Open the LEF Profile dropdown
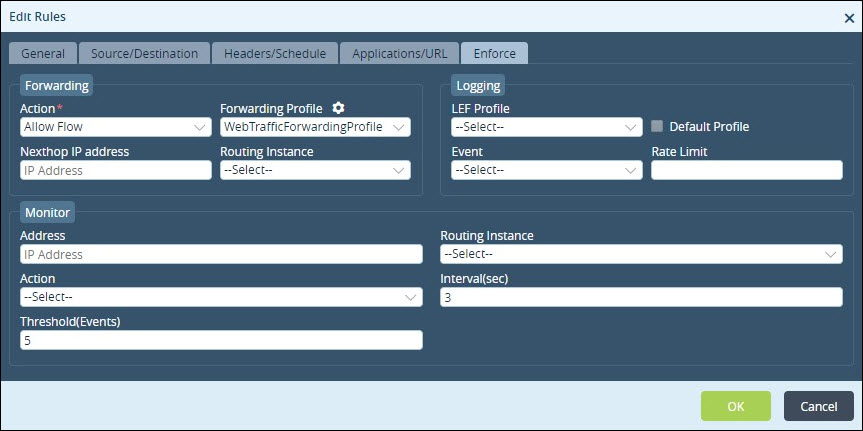The width and height of the screenshot is (863, 431). click(547, 127)
